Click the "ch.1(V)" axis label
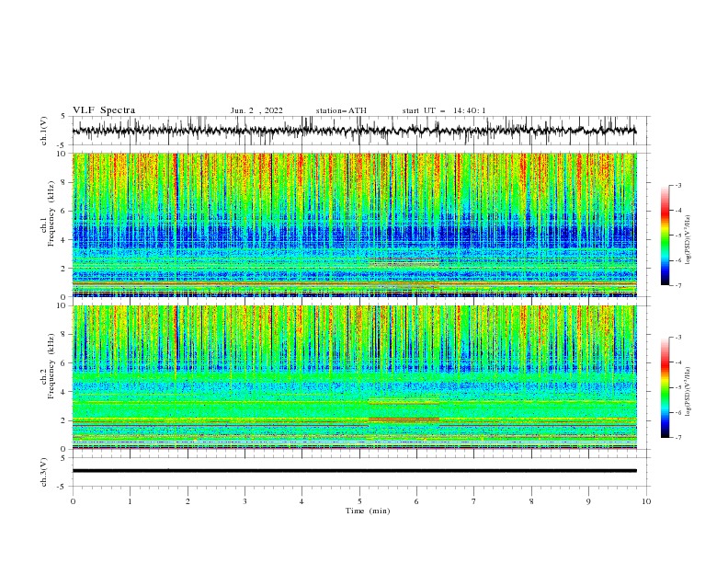The image size is (728, 563). tap(44, 131)
